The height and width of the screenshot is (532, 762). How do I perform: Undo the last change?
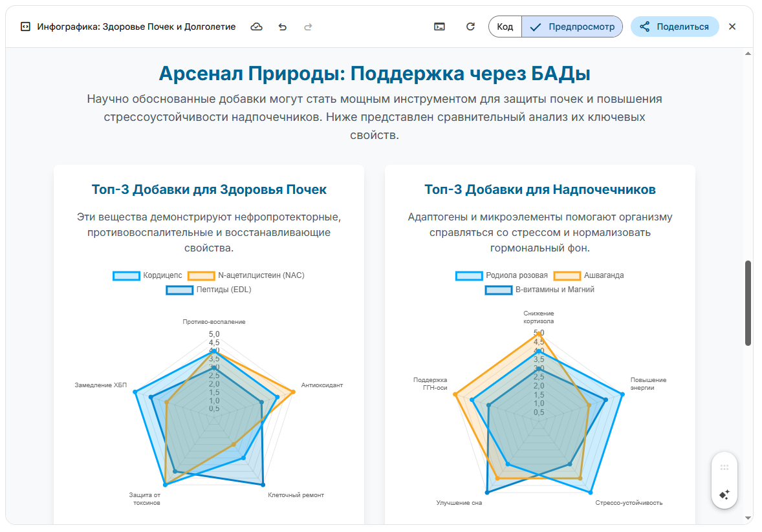tap(283, 27)
